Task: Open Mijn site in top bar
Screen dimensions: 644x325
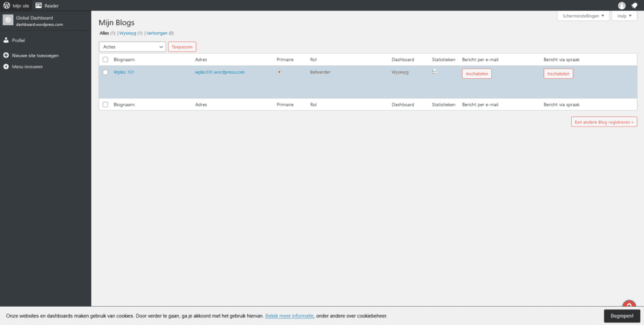Action: 21,6
